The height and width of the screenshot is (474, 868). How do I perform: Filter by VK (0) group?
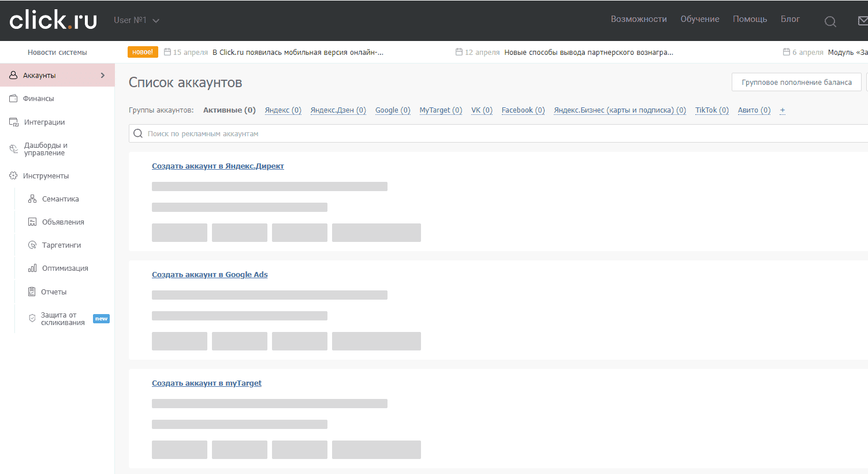click(x=482, y=110)
